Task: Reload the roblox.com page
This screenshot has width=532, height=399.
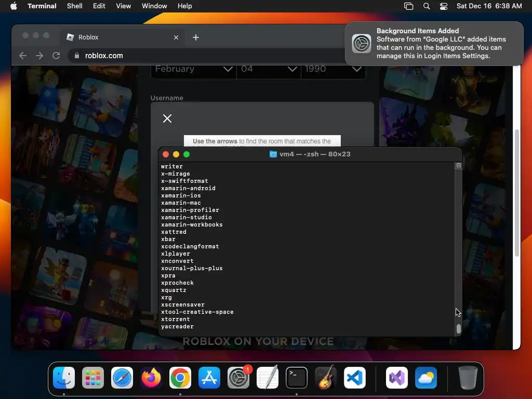Action: [x=56, y=56]
